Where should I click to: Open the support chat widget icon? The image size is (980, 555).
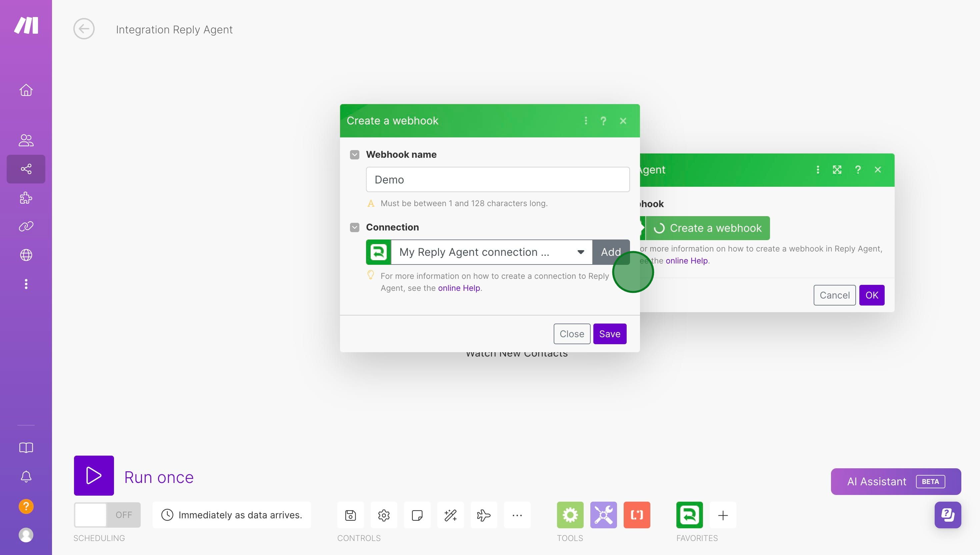tap(948, 515)
